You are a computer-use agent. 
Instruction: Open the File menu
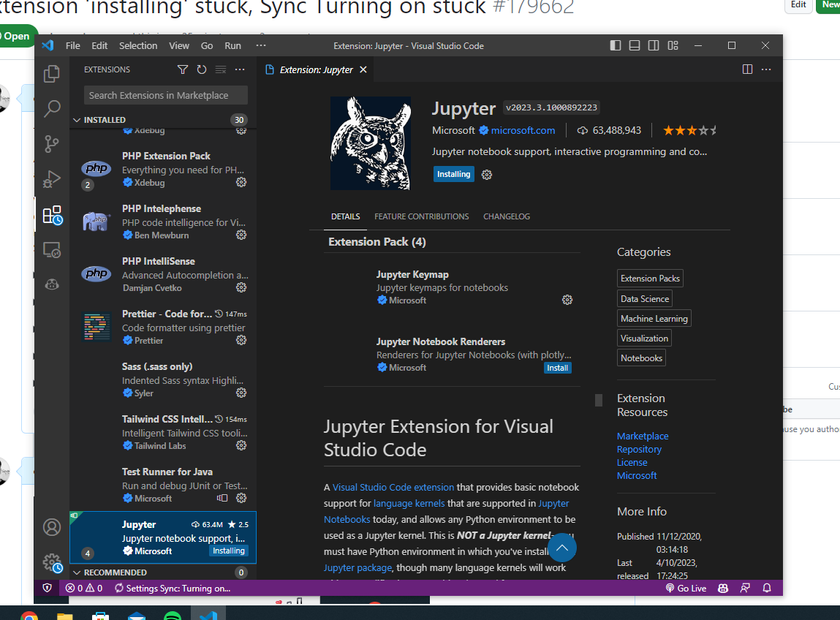[x=72, y=45]
